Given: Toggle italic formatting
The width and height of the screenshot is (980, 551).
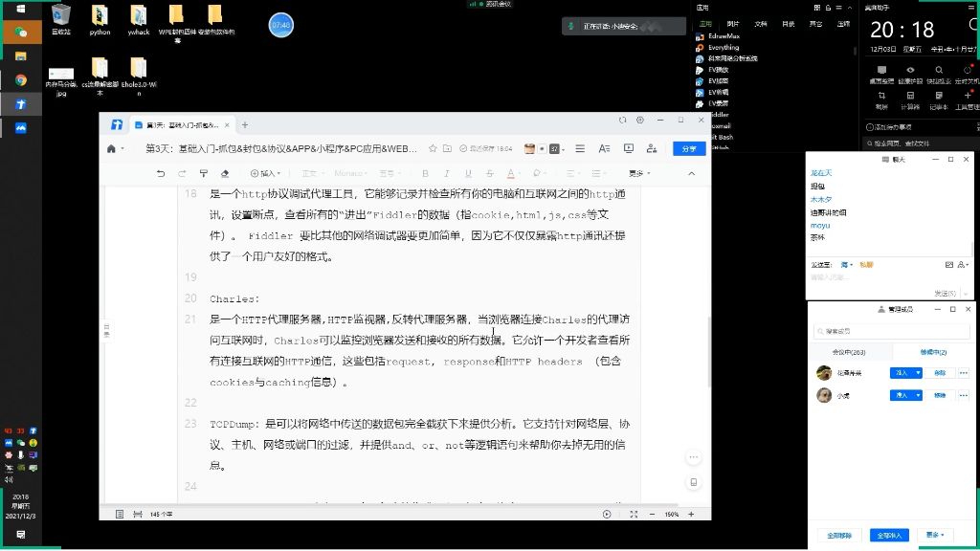Looking at the screenshot, I should coord(446,173).
